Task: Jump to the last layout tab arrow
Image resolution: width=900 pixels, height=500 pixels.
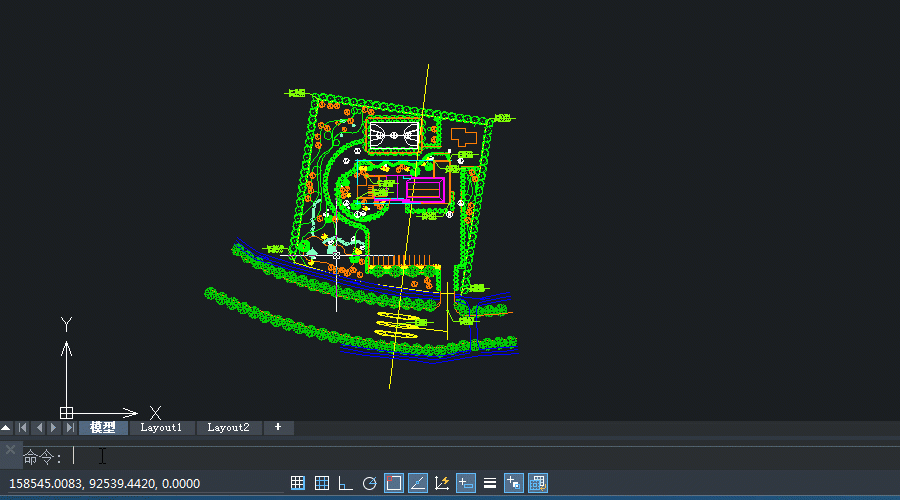Action: coord(70,428)
